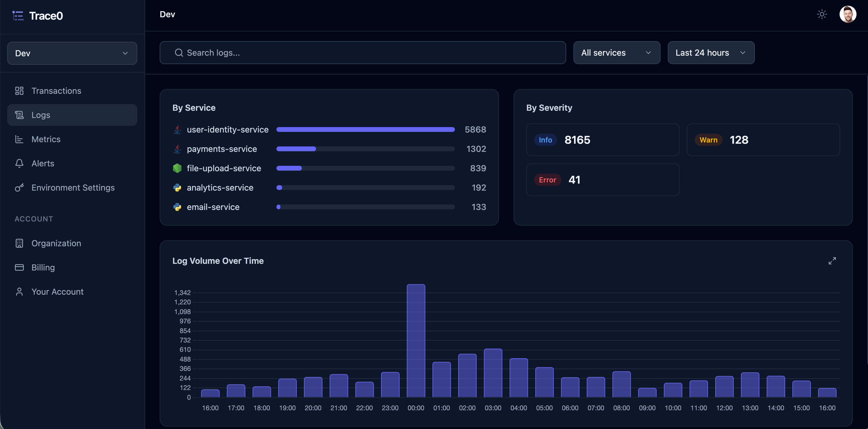Screen dimensions: 868x429
Task: Click the 1302 count for payments-service
Action: click(476, 149)
